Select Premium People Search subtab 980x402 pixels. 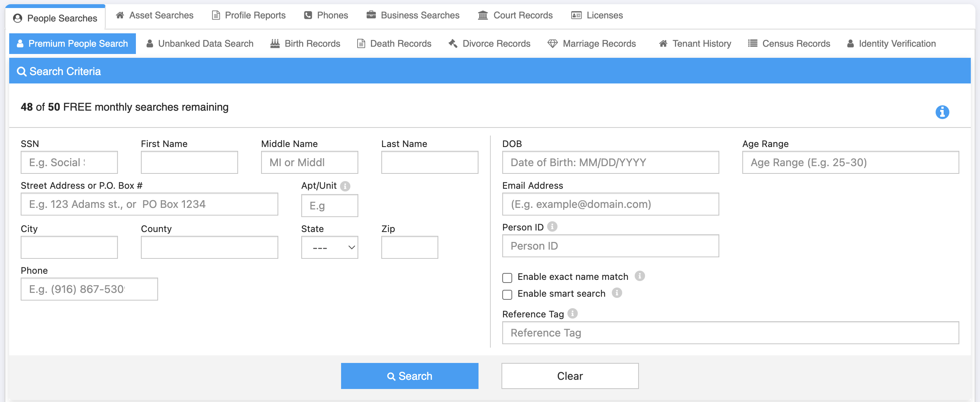[x=72, y=44]
